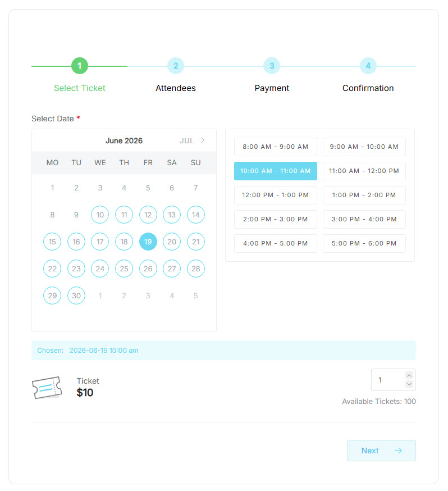
Task: Pick June 12 on the calendar
Action: pos(148,215)
